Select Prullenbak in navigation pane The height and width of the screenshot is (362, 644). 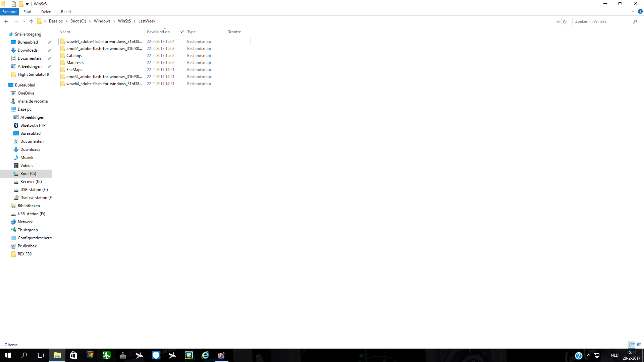[x=27, y=246]
